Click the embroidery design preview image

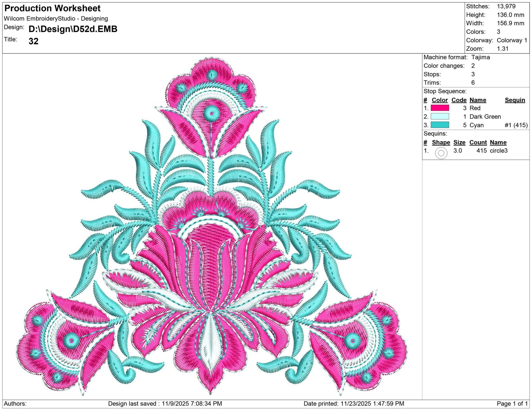point(212,227)
